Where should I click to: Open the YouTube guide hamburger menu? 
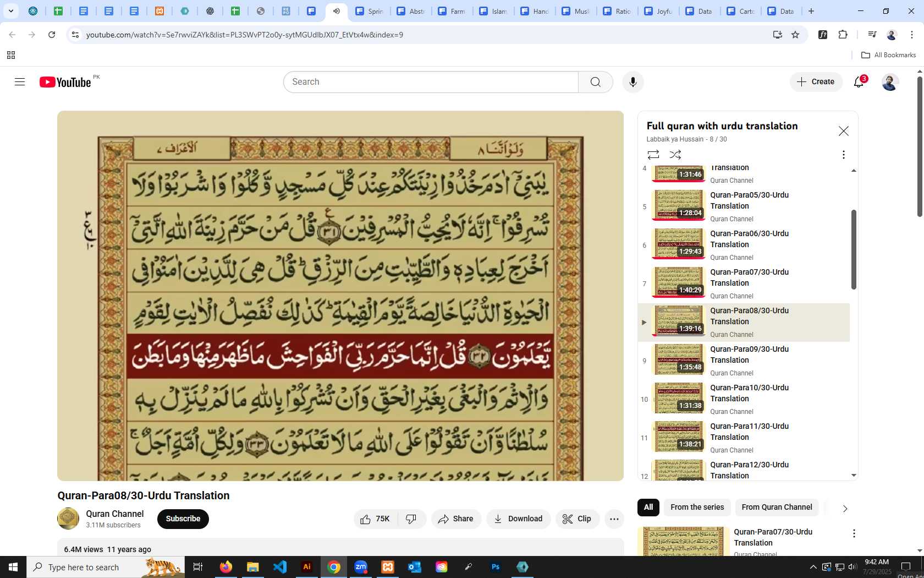(20, 82)
